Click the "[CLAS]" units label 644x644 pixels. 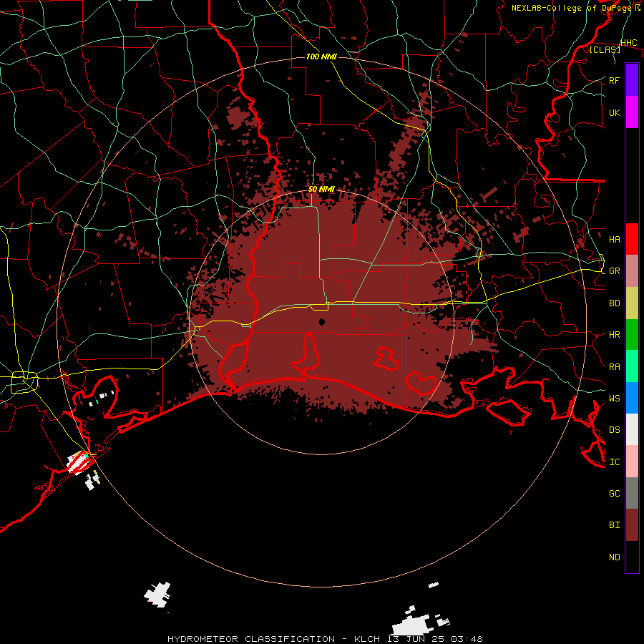tap(605, 49)
